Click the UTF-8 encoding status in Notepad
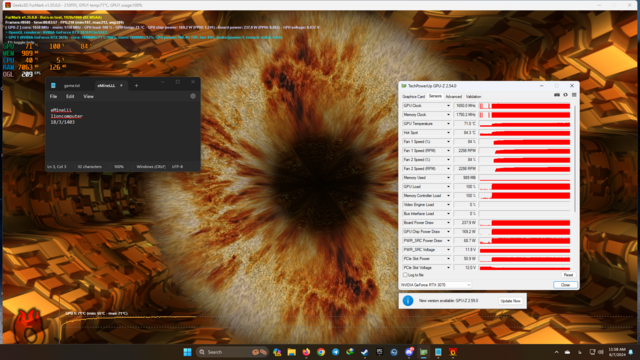This screenshot has width=640, height=360. click(178, 167)
